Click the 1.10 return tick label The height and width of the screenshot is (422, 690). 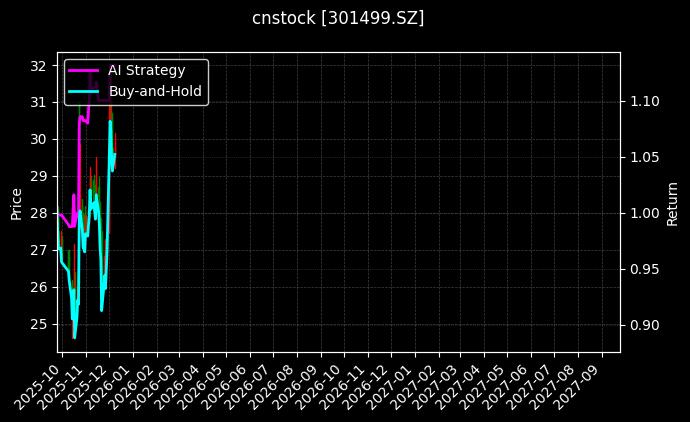click(644, 101)
